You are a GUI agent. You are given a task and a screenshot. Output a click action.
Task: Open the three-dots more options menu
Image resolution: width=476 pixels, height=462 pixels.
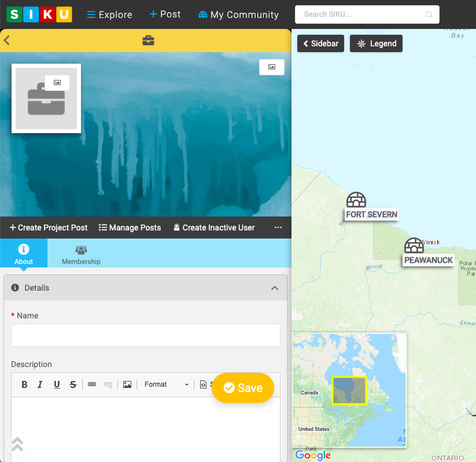pos(278,228)
